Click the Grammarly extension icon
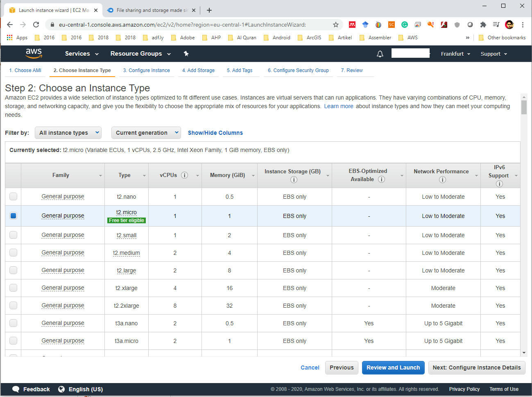532x397 pixels. click(405, 25)
